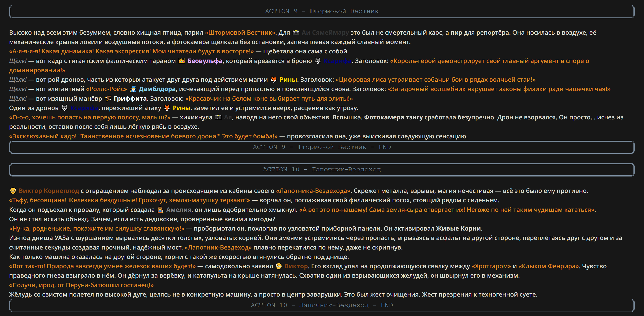
Task: Click the headline '«Загадочный волшебник нарушает законы физики...»'
Action: pyautogui.click(x=499, y=89)
